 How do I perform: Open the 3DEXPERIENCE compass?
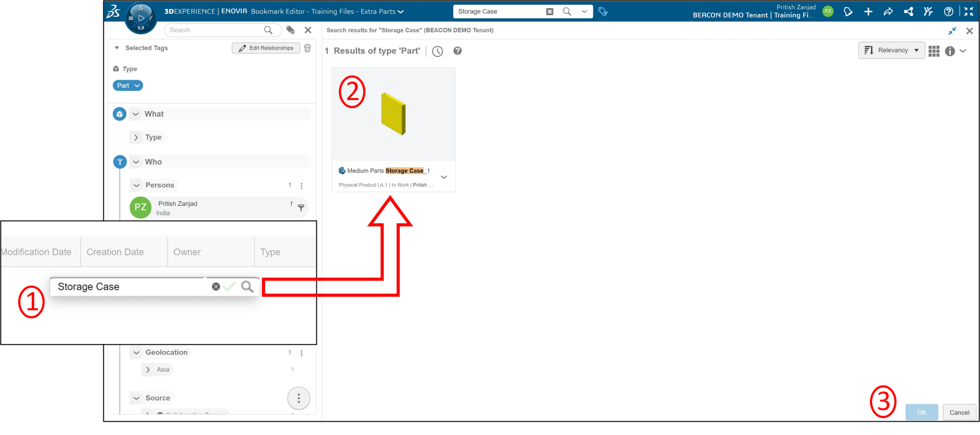pyautogui.click(x=141, y=18)
